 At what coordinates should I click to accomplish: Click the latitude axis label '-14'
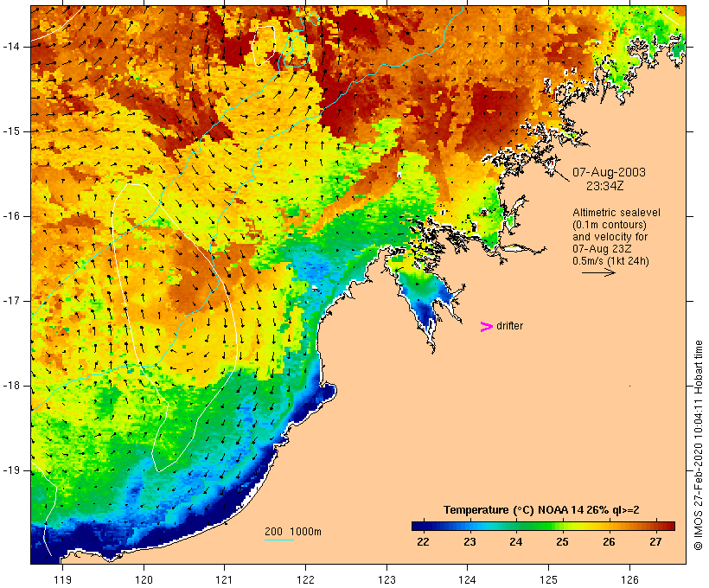[x=11, y=47]
